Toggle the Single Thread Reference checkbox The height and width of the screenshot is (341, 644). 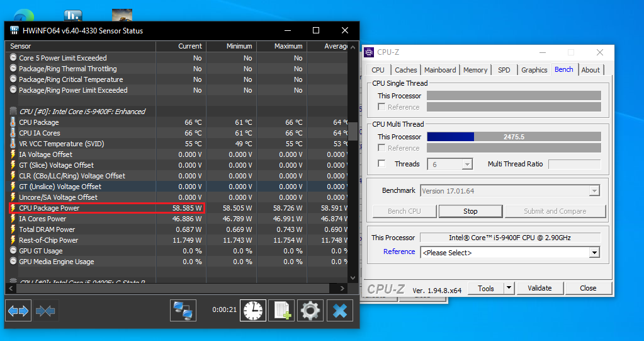tap(381, 107)
